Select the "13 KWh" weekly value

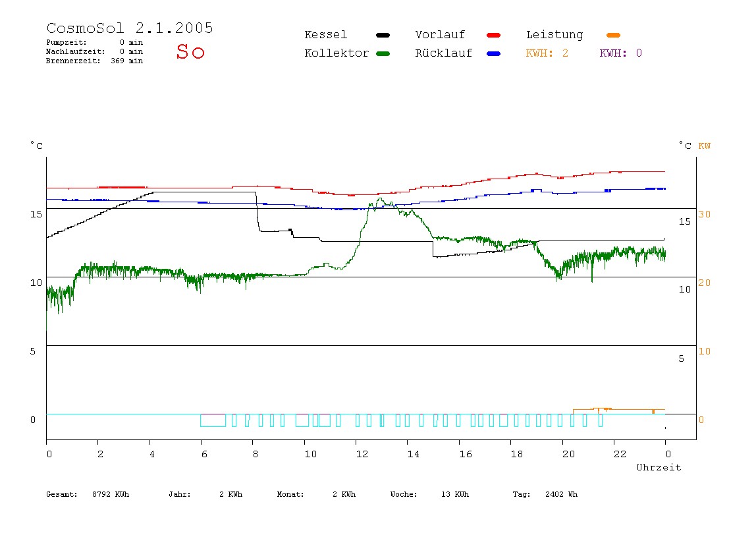pyautogui.click(x=455, y=494)
